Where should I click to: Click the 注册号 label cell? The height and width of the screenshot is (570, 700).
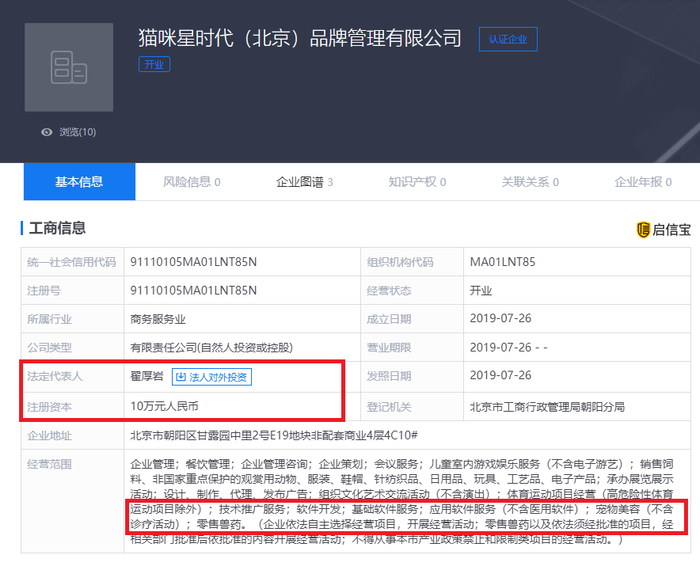tap(72, 291)
